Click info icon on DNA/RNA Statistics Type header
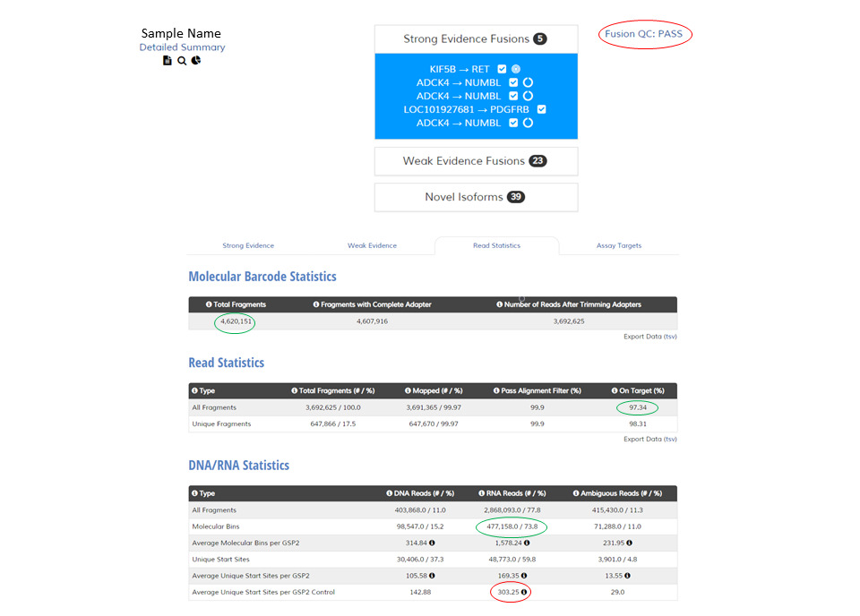The height and width of the screenshot is (616, 860). pos(194,493)
